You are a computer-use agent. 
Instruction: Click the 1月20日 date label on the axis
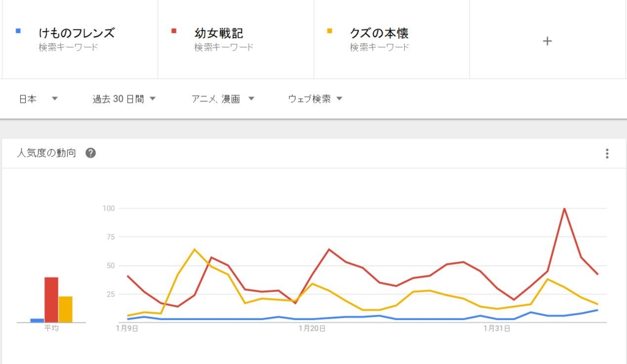312,329
